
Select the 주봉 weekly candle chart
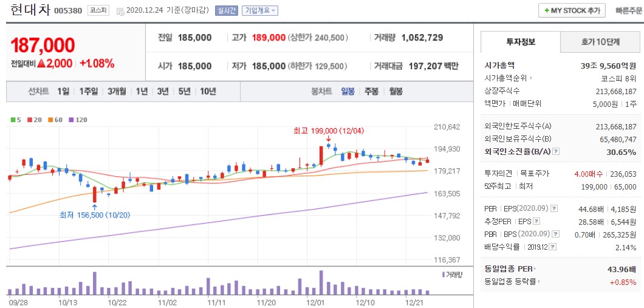click(x=371, y=91)
